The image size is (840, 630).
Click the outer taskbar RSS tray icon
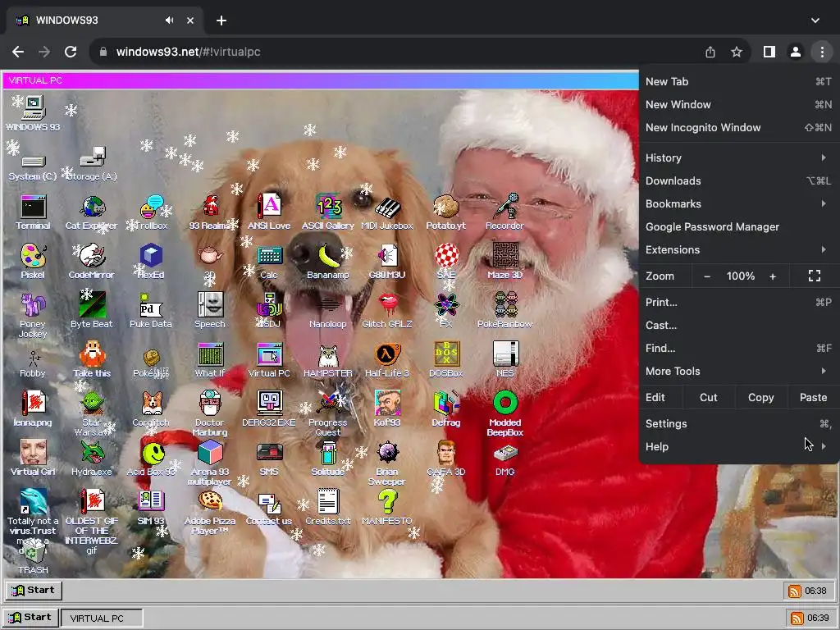tap(797, 619)
